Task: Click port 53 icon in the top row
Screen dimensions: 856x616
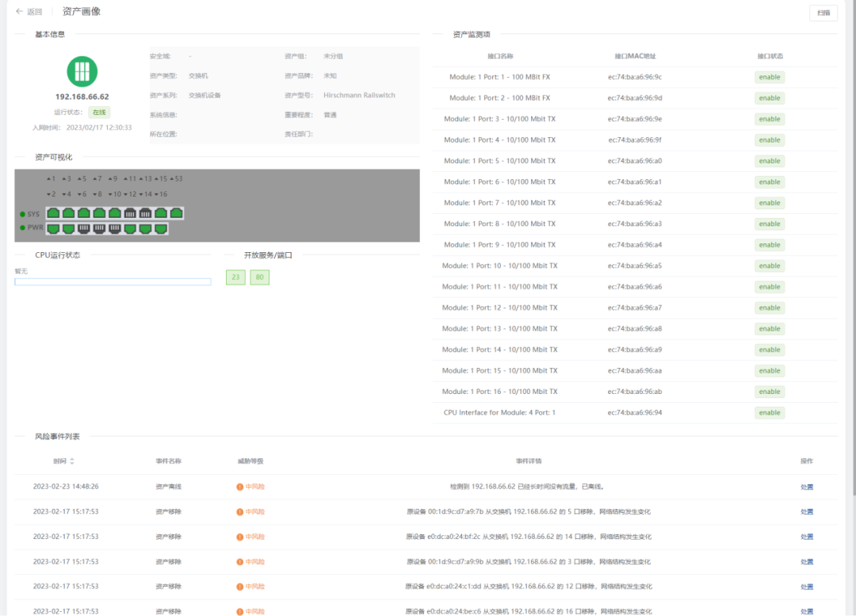Action: pyautogui.click(x=177, y=212)
